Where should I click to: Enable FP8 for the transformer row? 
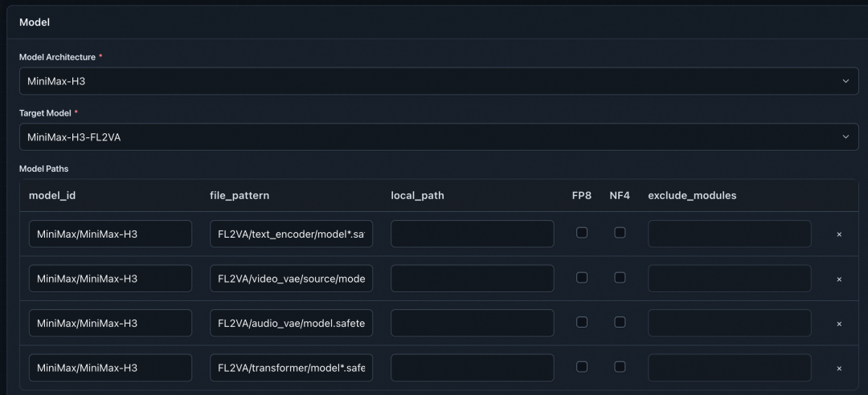pyautogui.click(x=581, y=367)
